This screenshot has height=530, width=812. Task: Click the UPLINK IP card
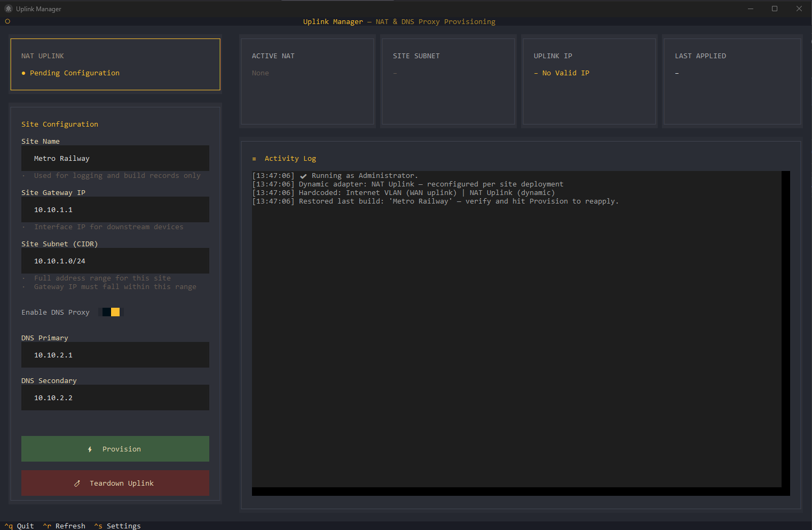(x=589, y=81)
